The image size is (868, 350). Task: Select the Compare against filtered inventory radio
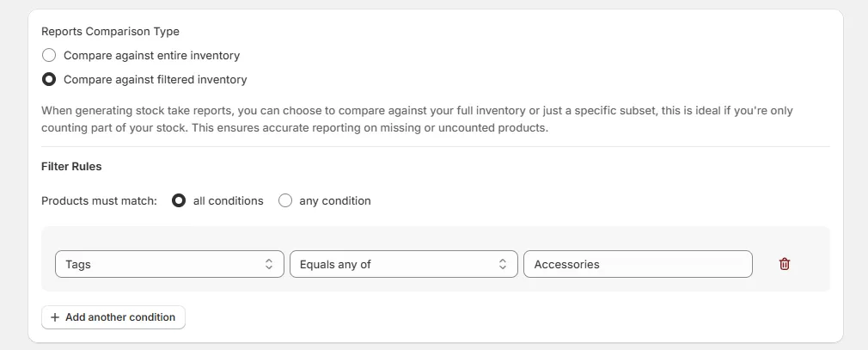[x=49, y=80]
